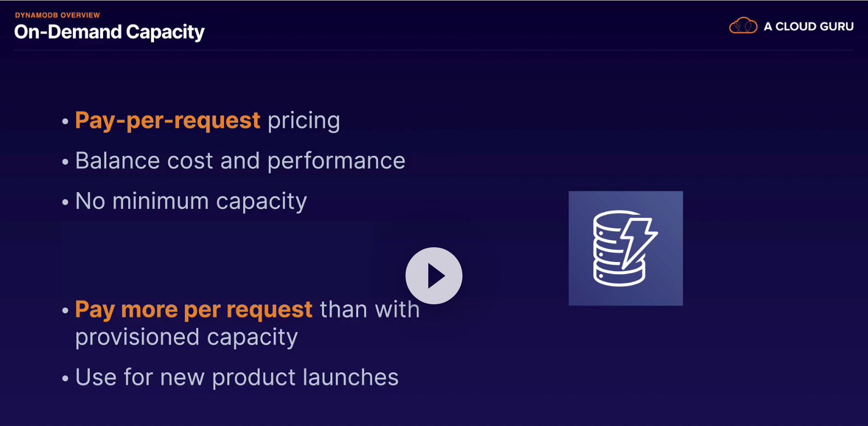
Task: Click the 'On-Demand Capacity' slide title
Action: (x=110, y=32)
